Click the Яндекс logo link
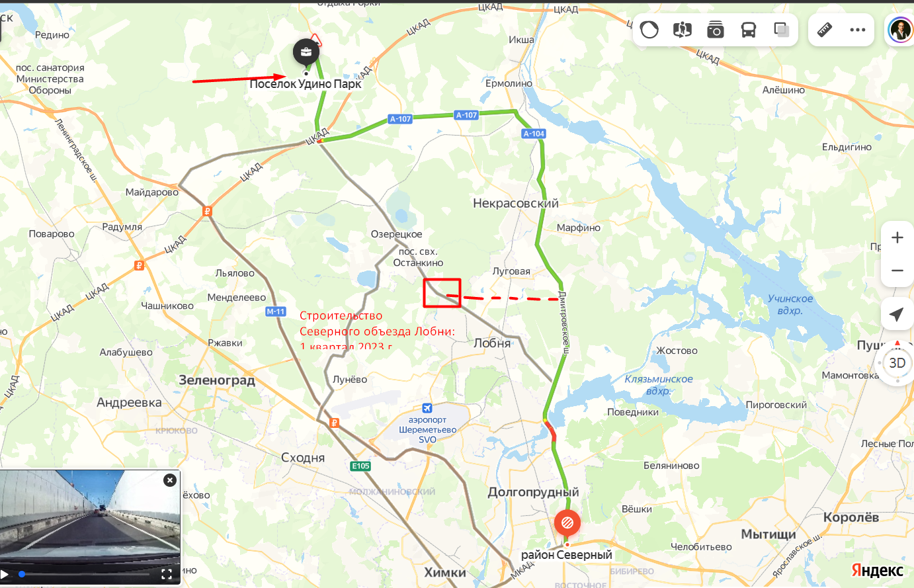Image resolution: width=914 pixels, height=588 pixels. 877,570
